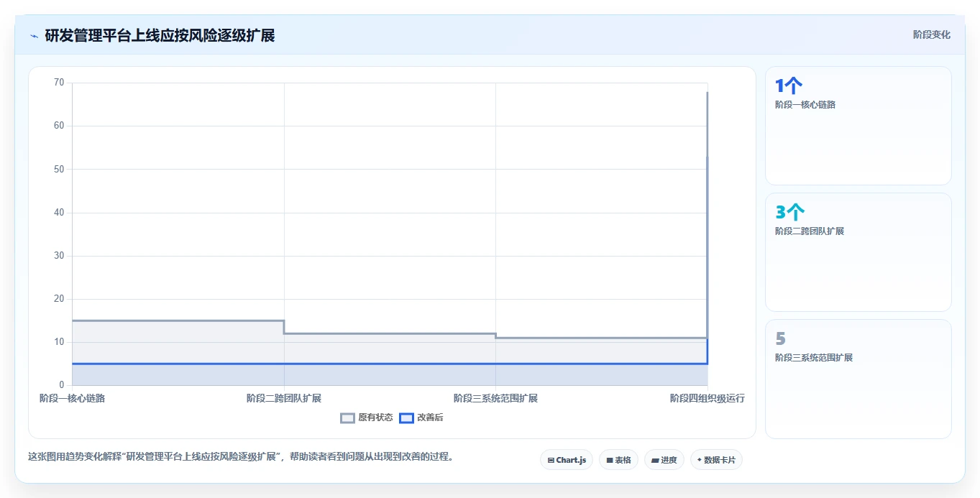Click the 60 y-axis tick label
This screenshot has height=498, width=980.
point(59,126)
